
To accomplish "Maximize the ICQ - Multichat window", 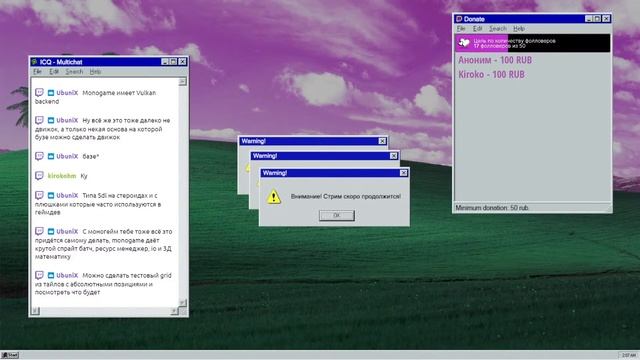I will (173, 62).
